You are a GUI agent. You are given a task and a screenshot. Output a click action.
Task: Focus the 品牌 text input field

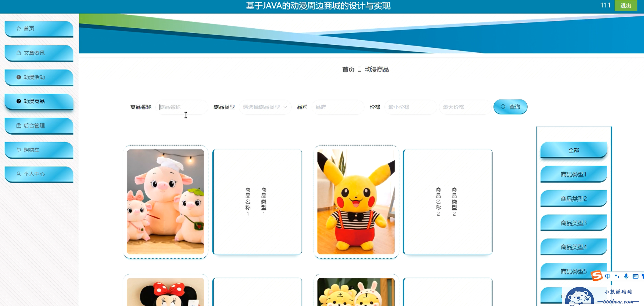click(337, 107)
